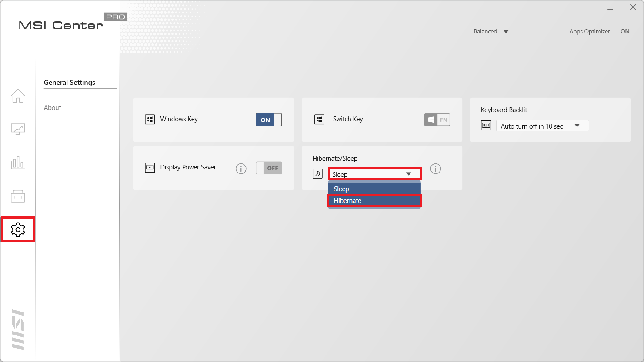644x362 pixels.
Task: Click the Display Power Saver label
Action: pos(188,167)
